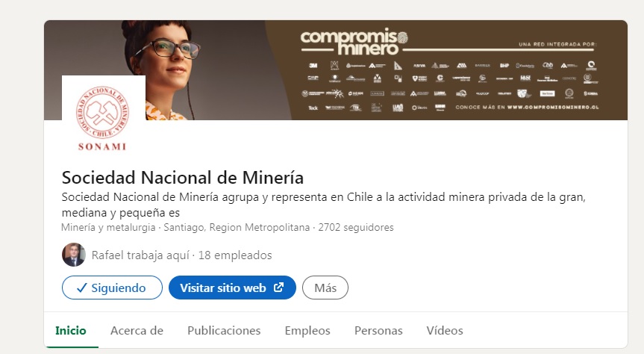Click the BHP logo in the banner
Image resolution: width=644 pixels, height=354 pixels.
click(x=504, y=66)
